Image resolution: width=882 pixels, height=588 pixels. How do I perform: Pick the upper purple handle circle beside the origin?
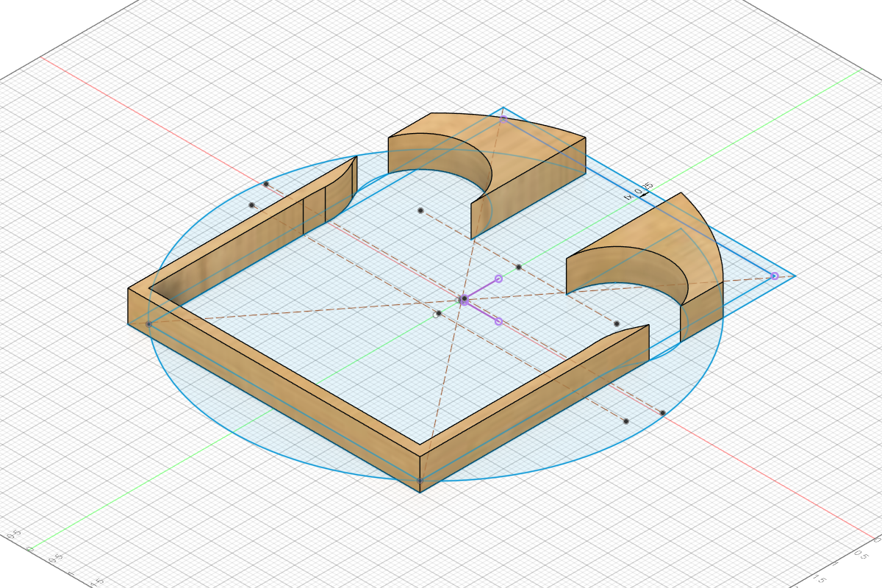tap(498, 279)
